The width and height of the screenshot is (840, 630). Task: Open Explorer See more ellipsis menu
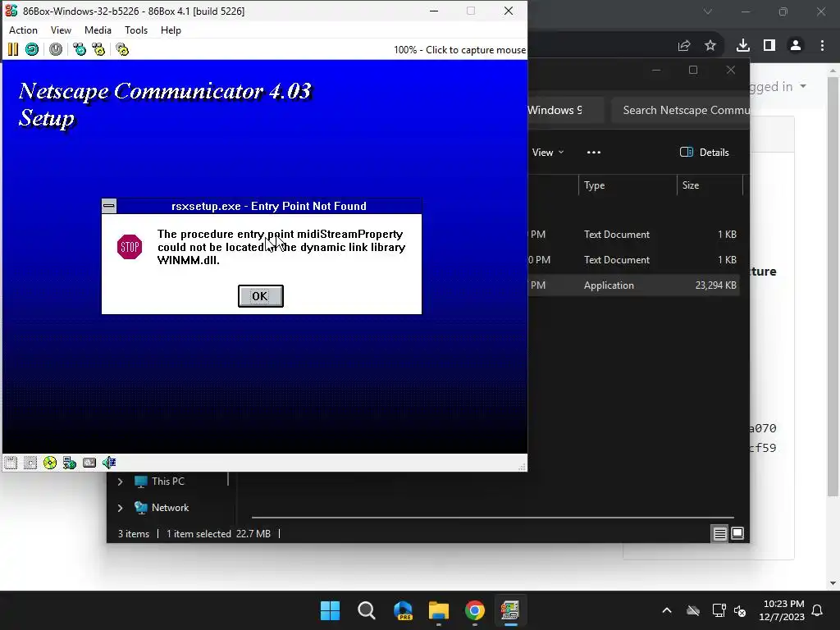pyautogui.click(x=594, y=152)
